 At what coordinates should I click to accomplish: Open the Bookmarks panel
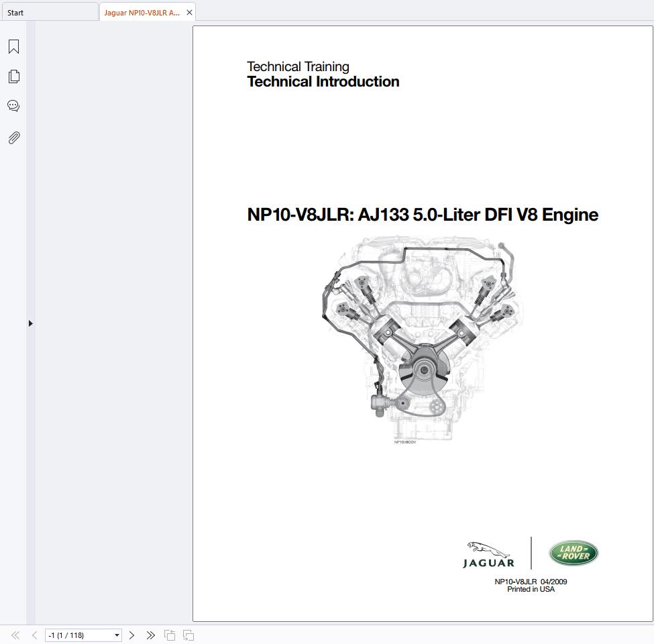(x=13, y=46)
